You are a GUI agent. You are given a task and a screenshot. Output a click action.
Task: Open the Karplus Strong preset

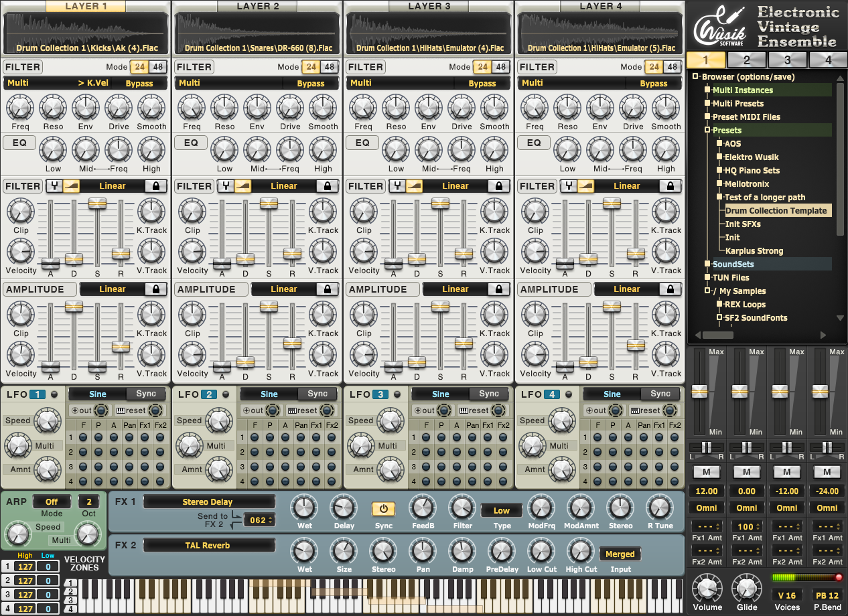pyautogui.click(x=754, y=250)
